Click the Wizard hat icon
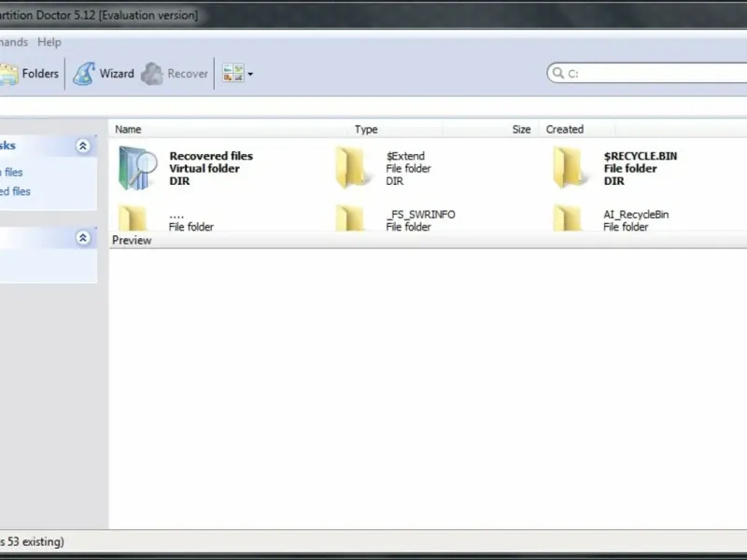The image size is (747, 560). click(x=84, y=74)
